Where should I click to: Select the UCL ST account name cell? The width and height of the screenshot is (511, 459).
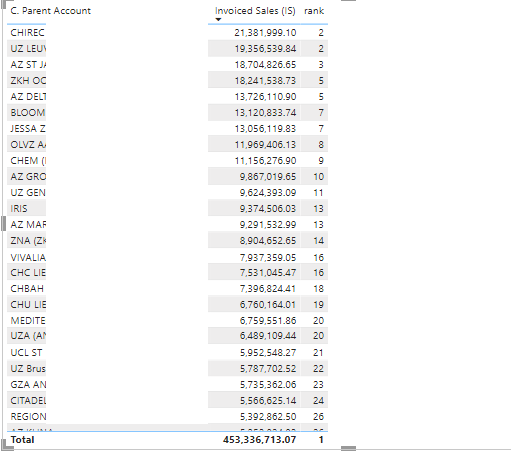[26, 353]
